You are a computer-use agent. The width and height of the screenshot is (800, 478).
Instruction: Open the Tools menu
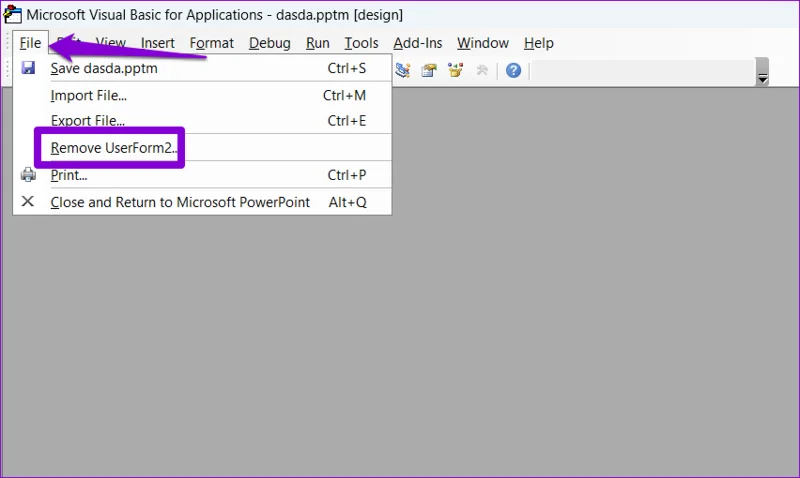(361, 43)
